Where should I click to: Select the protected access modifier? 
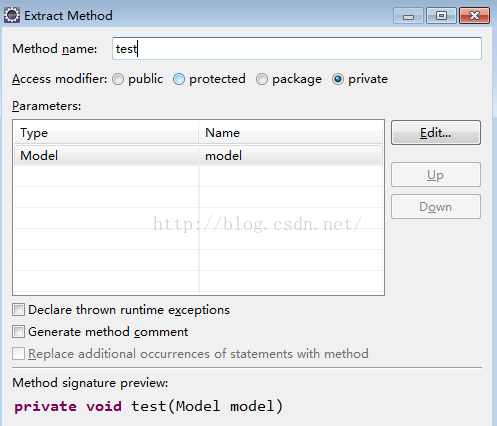coord(179,79)
